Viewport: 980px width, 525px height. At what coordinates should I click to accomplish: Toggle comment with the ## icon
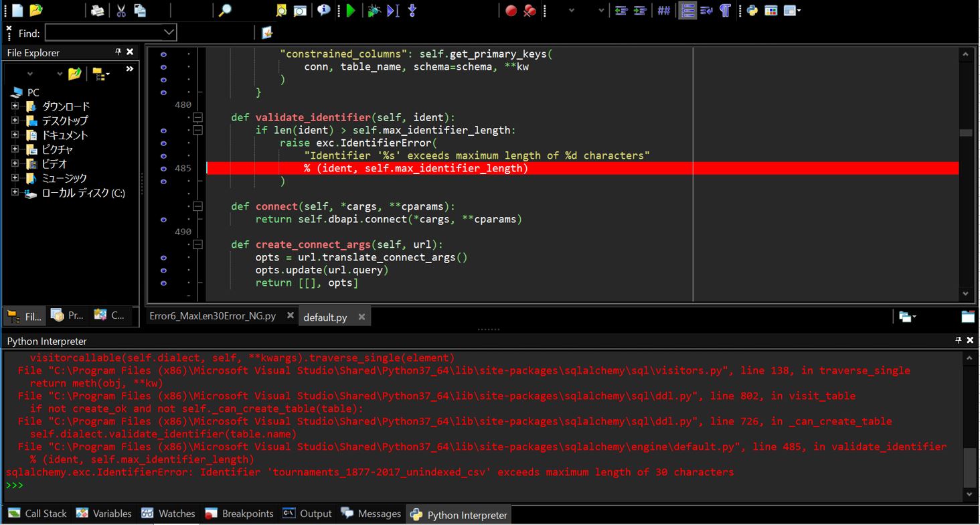coord(663,11)
